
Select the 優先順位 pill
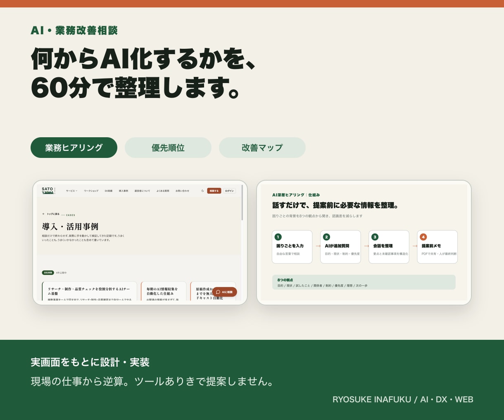click(168, 148)
